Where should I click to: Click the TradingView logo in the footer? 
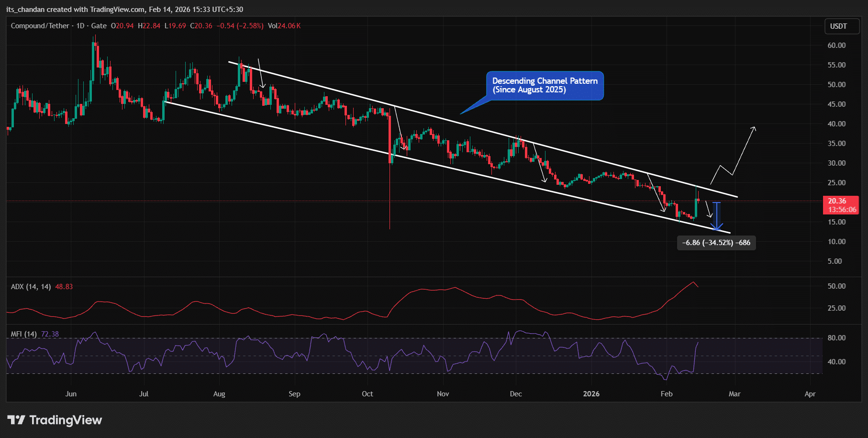[x=55, y=420]
